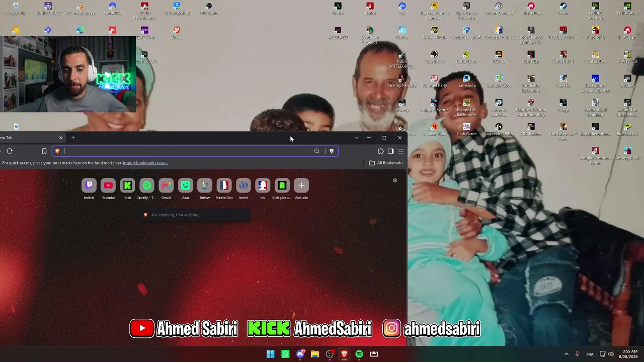Reload the Brave page
This screenshot has height=362, width=644.
[10, 151]
